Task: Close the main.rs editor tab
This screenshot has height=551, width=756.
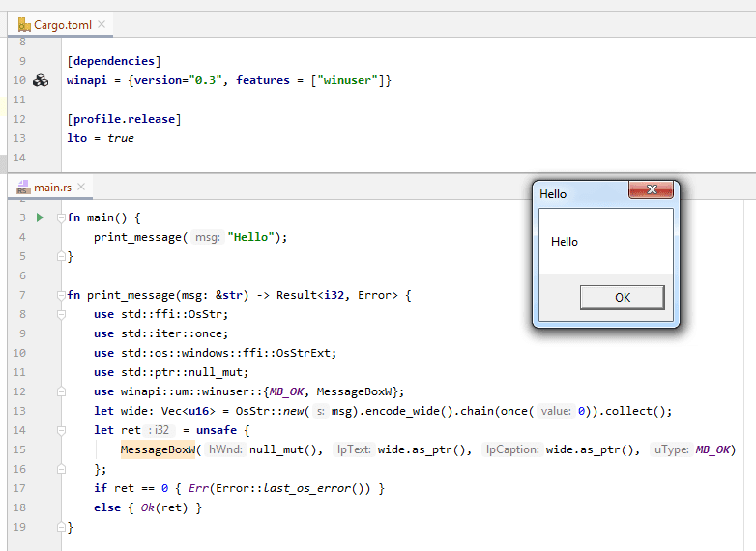Action: click(81, 187)
